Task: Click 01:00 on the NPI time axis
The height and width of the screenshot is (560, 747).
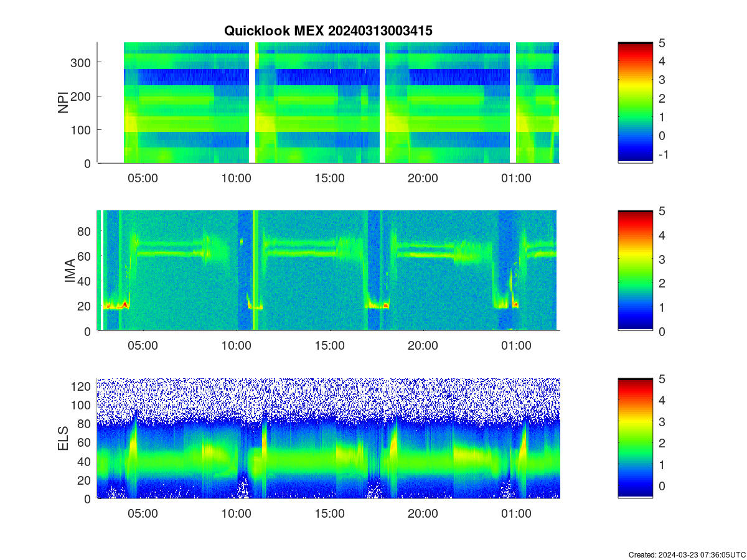Action: [x=516, y=178]
